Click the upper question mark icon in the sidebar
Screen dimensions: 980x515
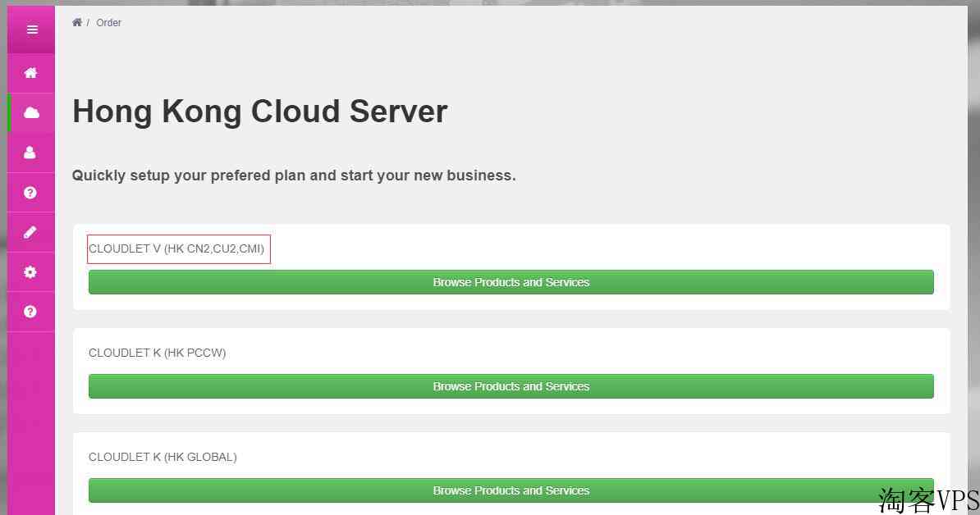click(30, 192)
